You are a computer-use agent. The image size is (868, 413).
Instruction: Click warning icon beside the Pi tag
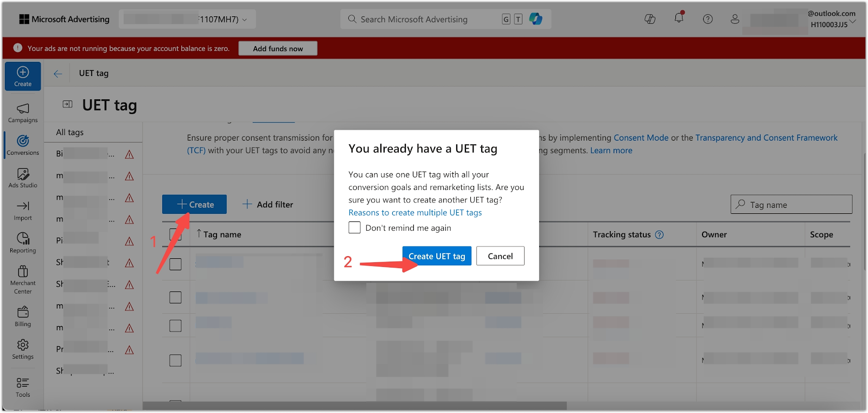[x=129, y=242]
